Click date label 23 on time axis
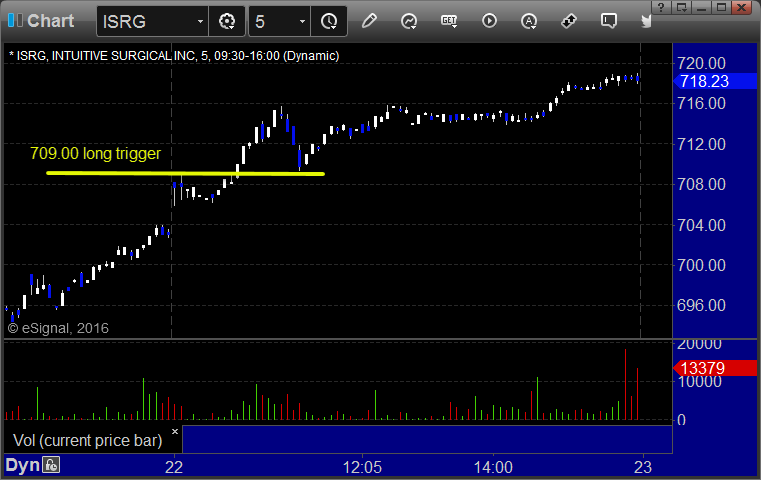 643,467
